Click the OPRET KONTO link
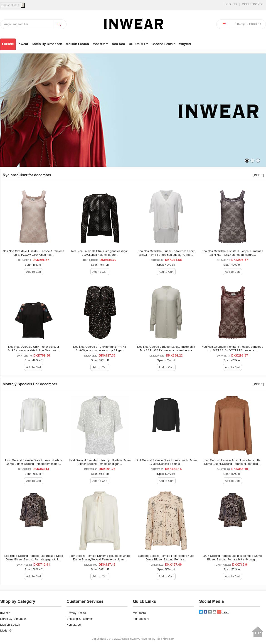 point(252,4)
